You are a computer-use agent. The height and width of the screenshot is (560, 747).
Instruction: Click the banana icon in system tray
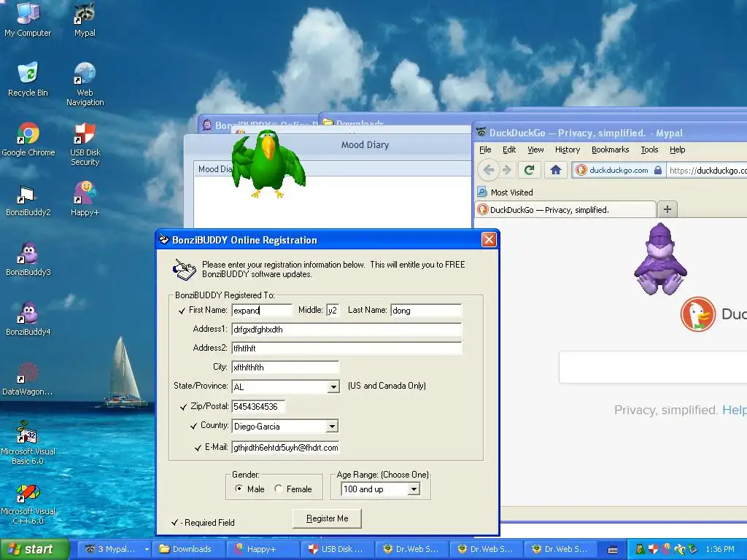point(680,549)
